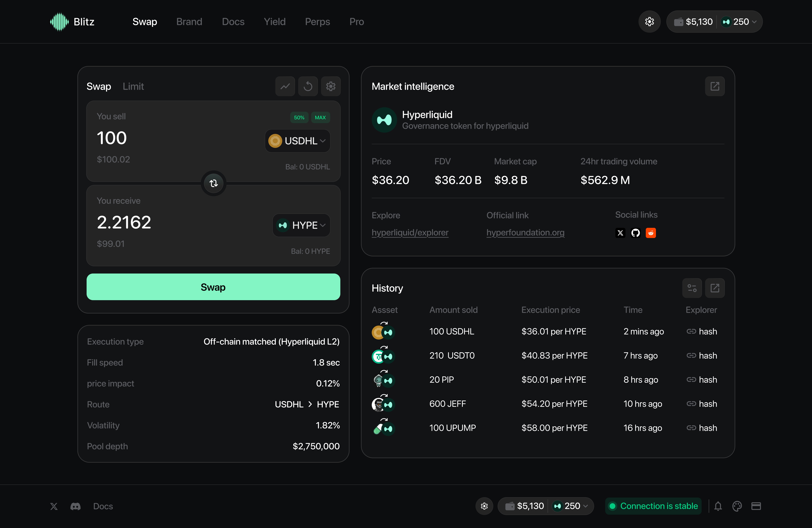Click the notification bell in footer

click(718, 506)
